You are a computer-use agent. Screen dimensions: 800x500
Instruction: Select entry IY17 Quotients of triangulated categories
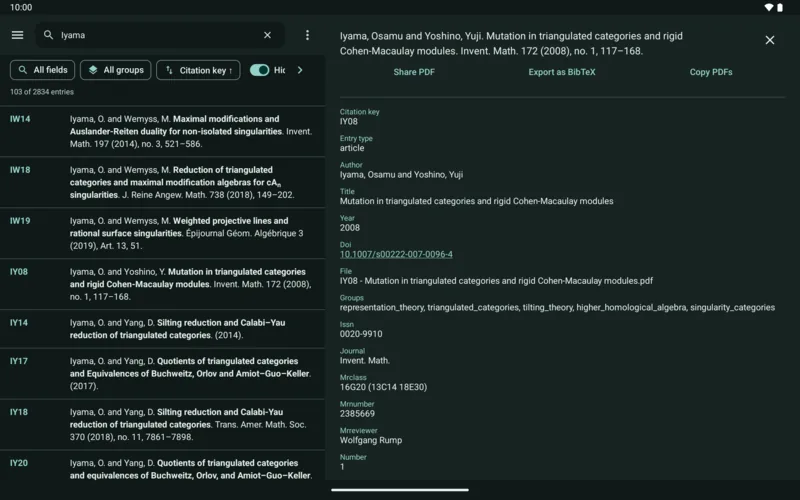(162, 373)
